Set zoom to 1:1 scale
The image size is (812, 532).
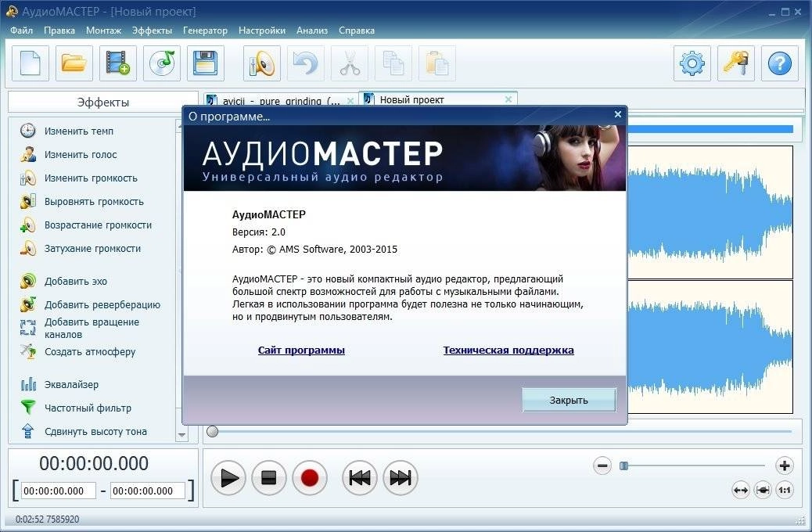(x=785, y=490)
